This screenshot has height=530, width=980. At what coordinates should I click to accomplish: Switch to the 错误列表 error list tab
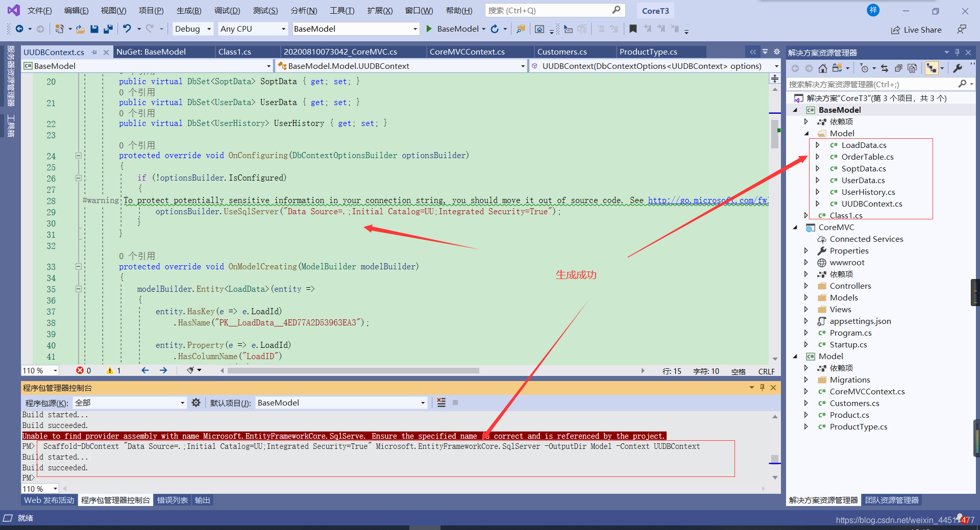(x=173, y=500)
